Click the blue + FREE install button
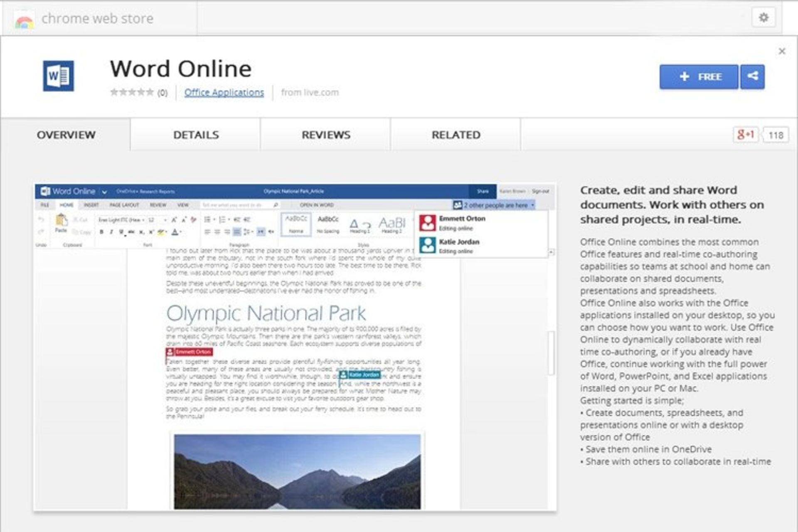Image resolution: width=798 pixels, height=532 pixels. (x=699, y=76)
